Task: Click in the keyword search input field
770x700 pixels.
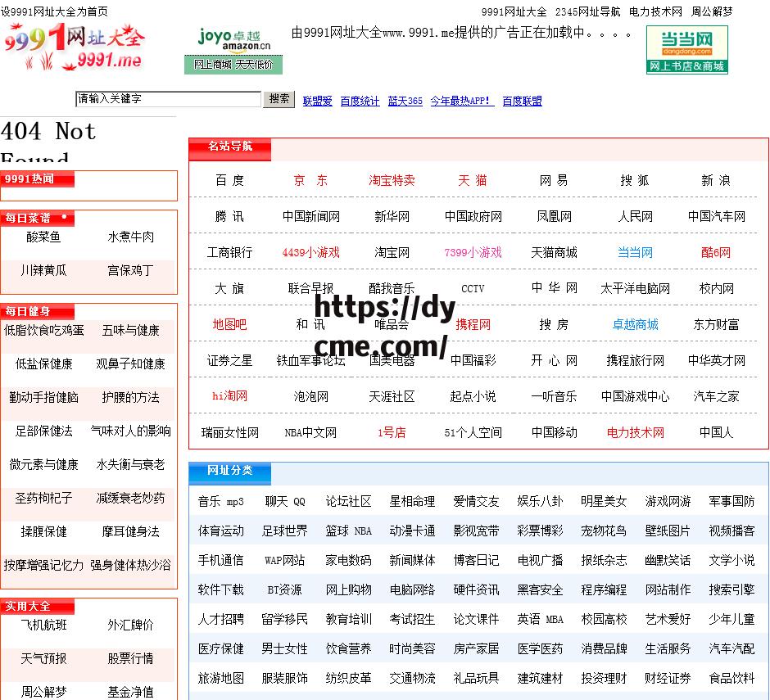Action: 168,98
